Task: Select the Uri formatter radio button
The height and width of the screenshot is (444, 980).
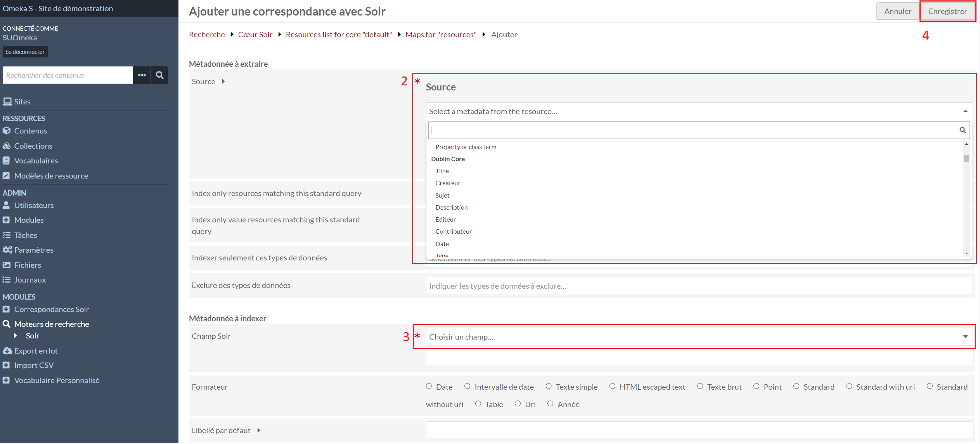Action: coord(518,404)
